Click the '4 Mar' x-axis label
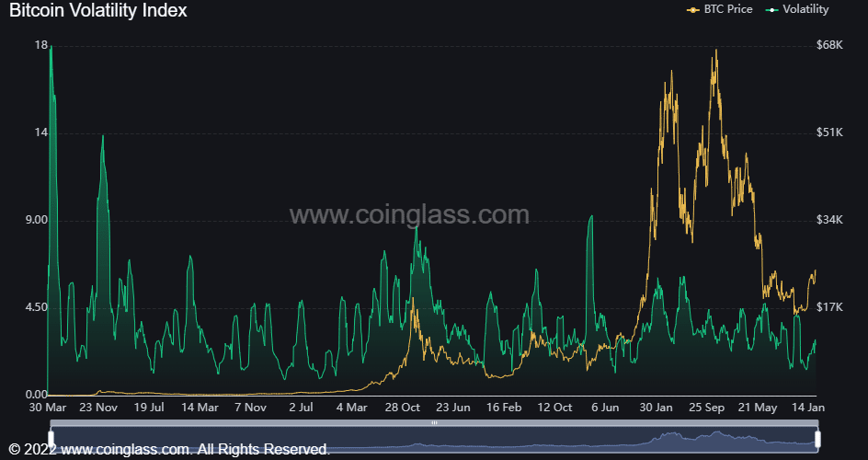 pos(352,408)
